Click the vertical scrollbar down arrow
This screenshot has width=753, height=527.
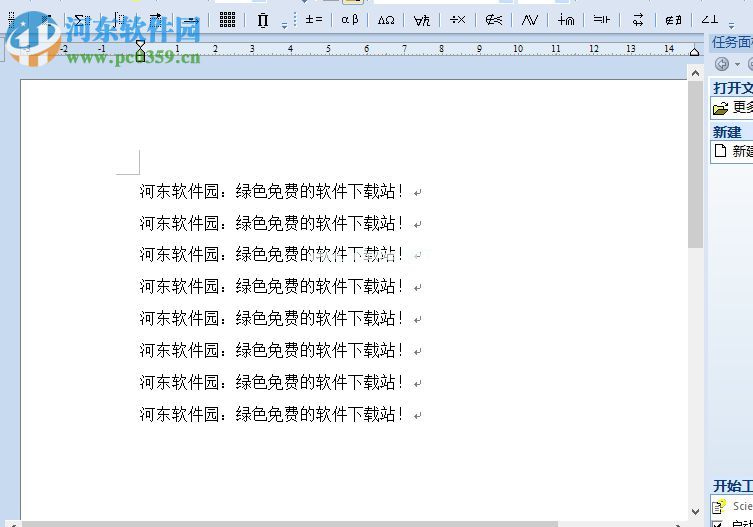point(695,512)
